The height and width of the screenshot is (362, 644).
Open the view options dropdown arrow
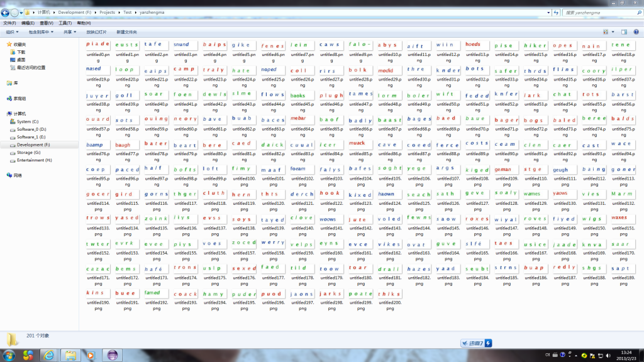[x=613, y=32]
